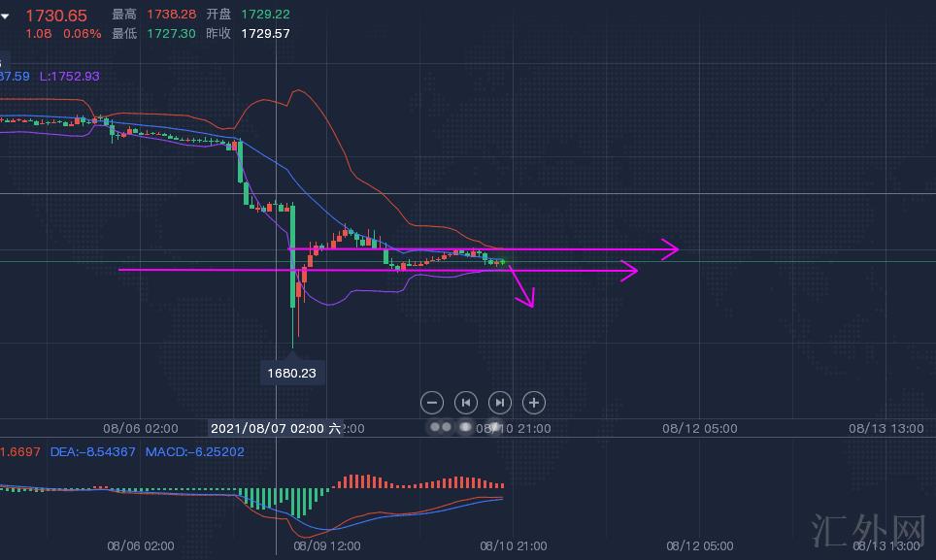Zoom in the chart with plus button

click(x=534, y=402)
